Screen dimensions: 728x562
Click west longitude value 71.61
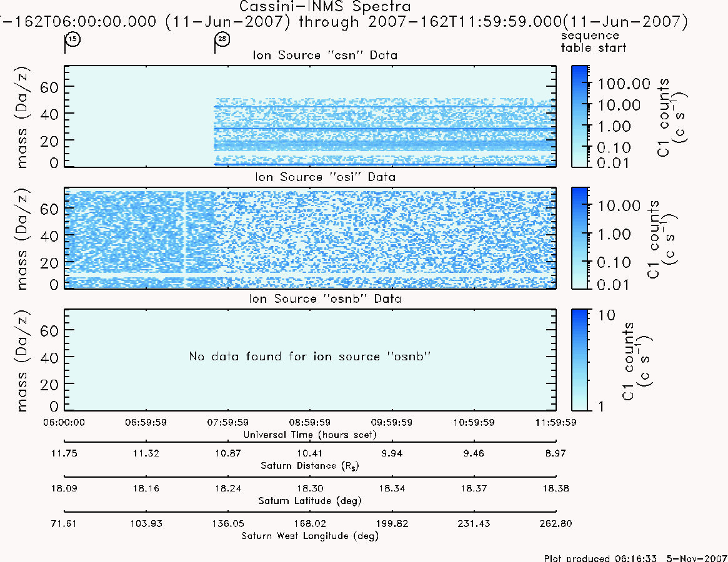[x=64, y=524]
